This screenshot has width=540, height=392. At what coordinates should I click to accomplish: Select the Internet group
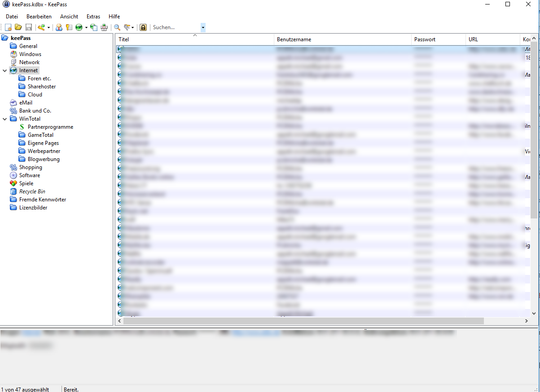(28, 70)
